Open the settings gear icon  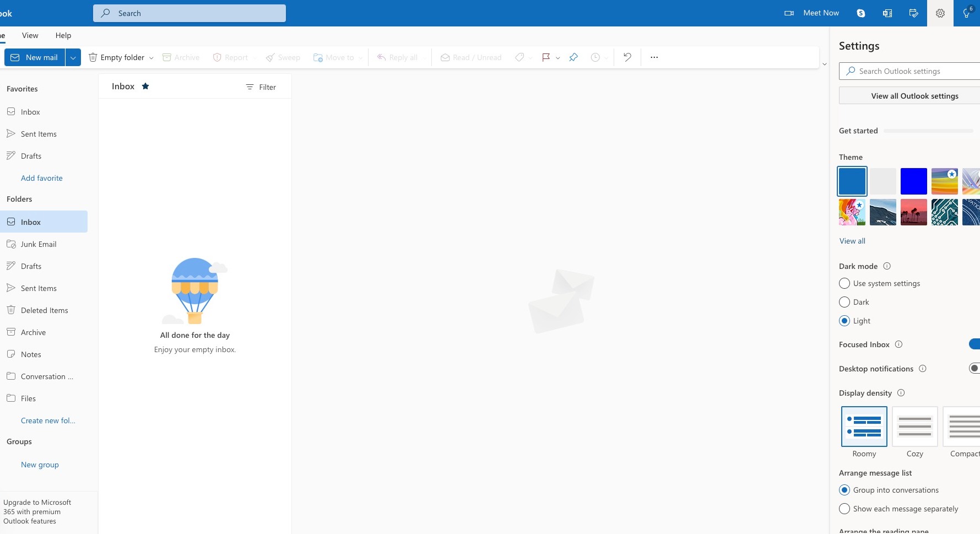(940, 13)
